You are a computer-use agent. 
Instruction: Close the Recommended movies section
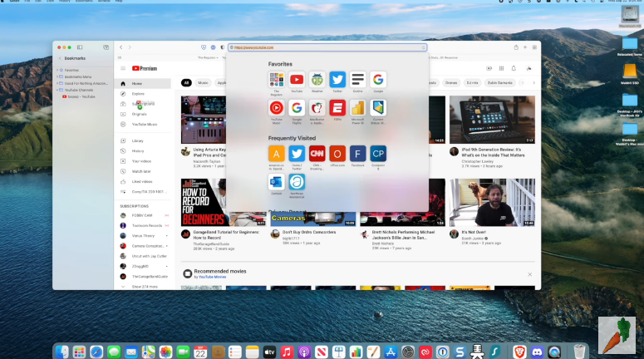(530, 274)
